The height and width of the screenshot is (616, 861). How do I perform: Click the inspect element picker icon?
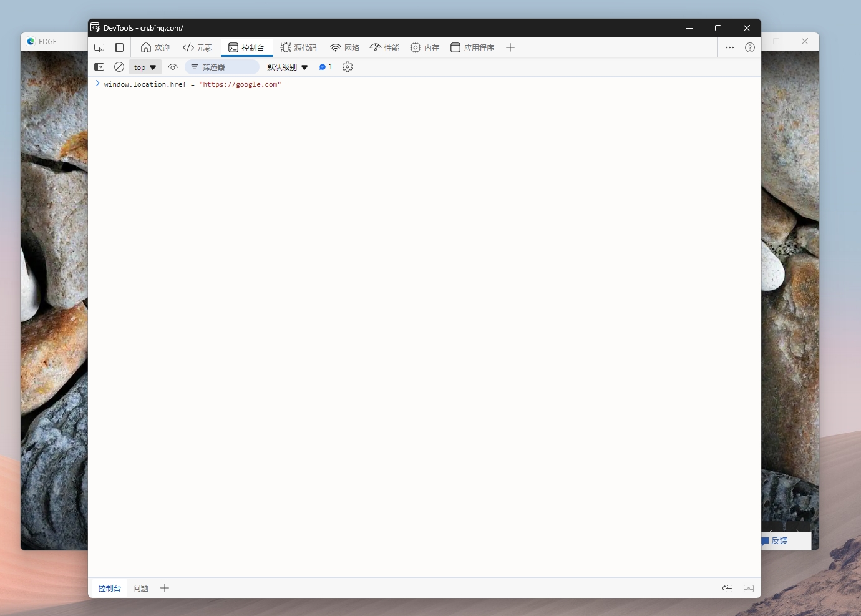[99, 47]
